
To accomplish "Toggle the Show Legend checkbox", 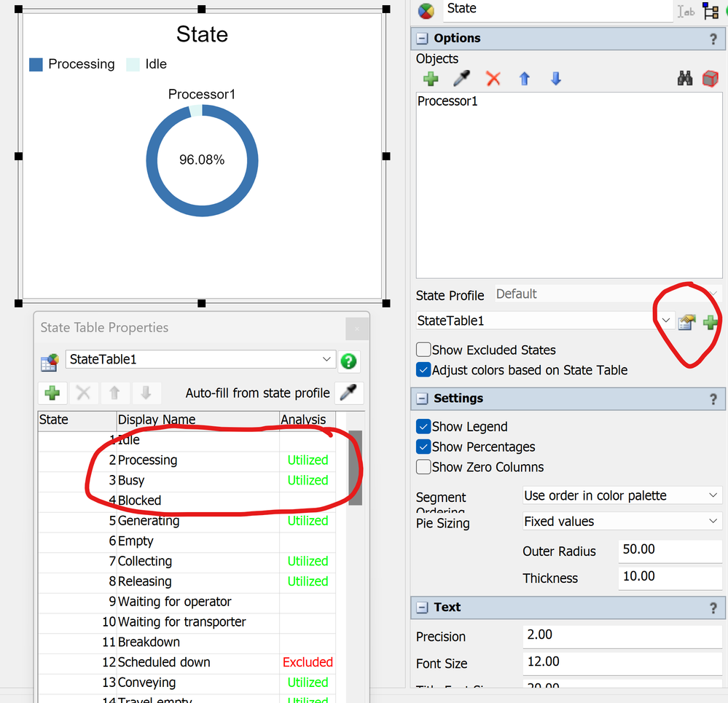I will pyautogui.click(x=423, y=426).
